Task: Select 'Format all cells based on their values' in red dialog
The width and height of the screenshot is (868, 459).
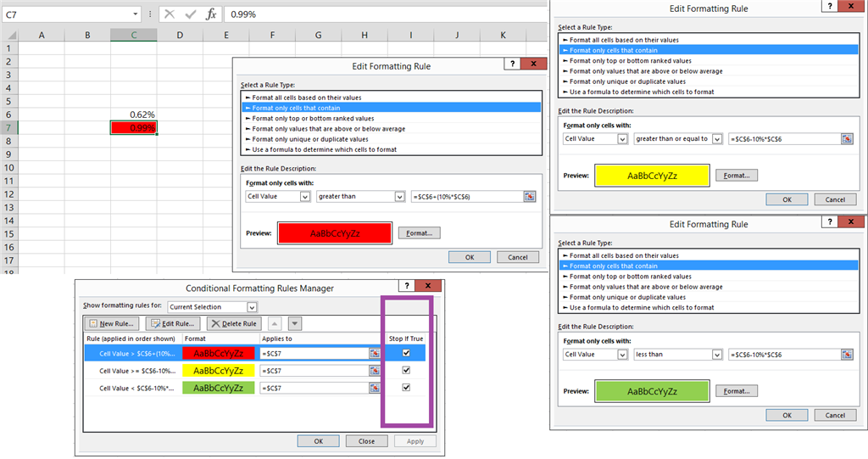Action: 392,98
